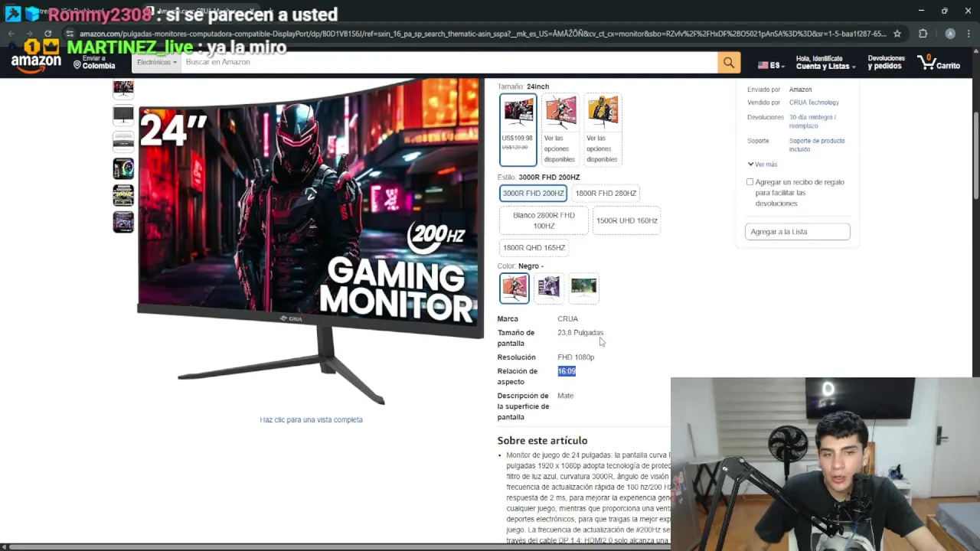Image resolution: width=980 pixels, height=551 pixels.
Task: Click the FHD 1080p resolution value
Action: click(x=576, y=357)
